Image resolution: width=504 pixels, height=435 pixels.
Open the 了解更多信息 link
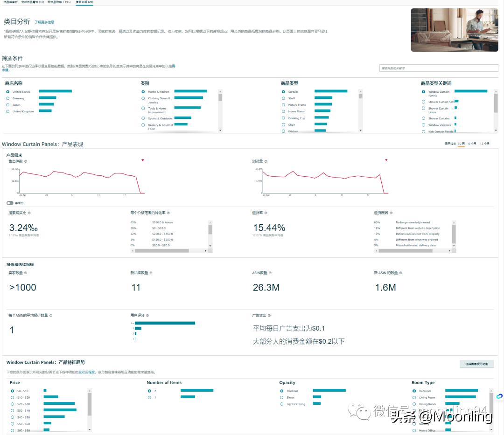(44, 22)
